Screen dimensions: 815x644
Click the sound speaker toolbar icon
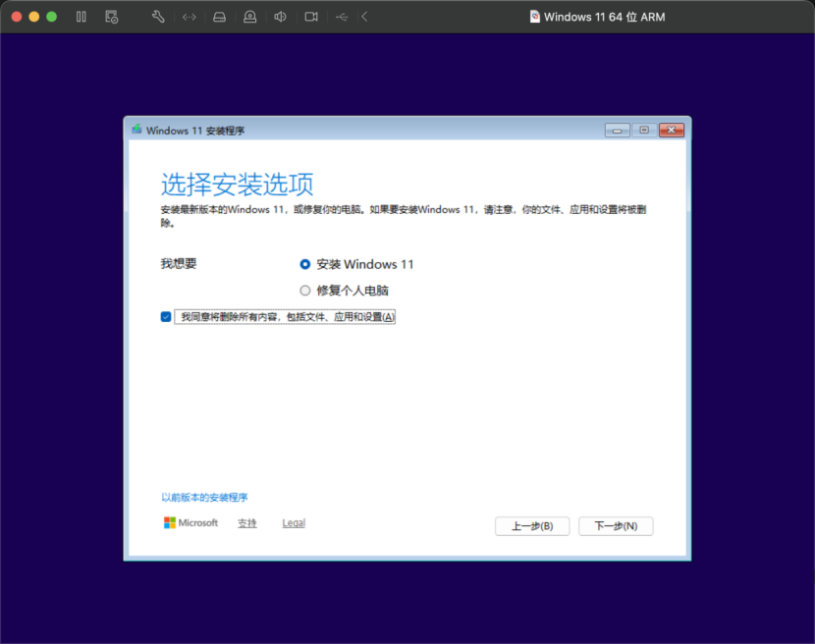[280, 17]
